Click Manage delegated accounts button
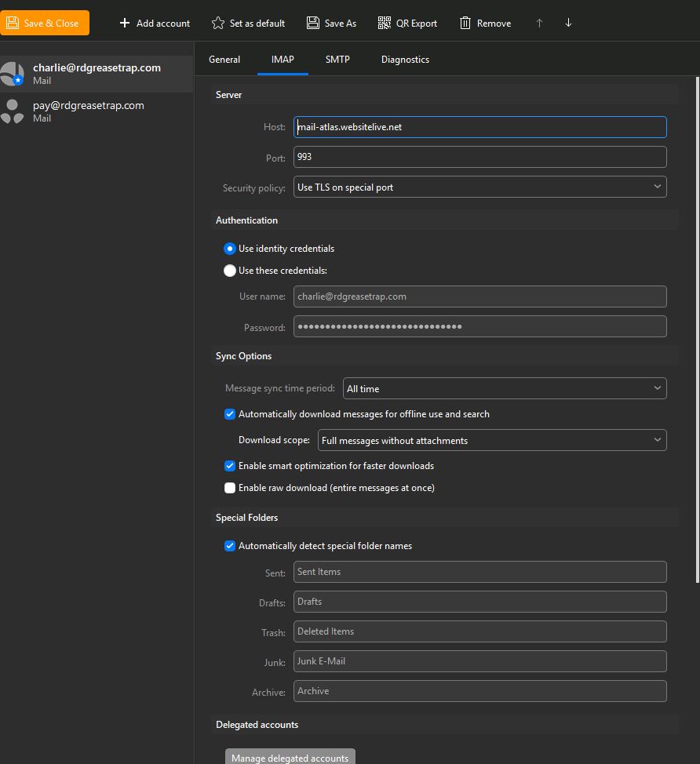 pos(290,757)
